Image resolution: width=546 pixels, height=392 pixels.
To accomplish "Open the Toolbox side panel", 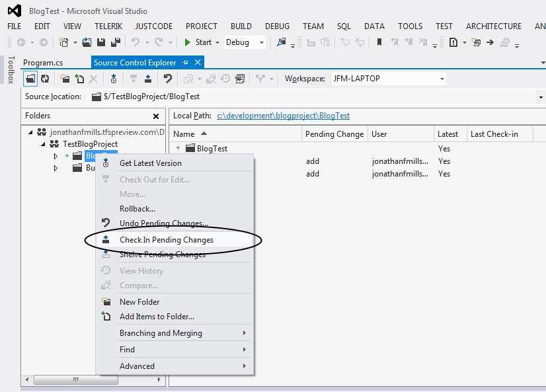I will (x=11, y=69).
